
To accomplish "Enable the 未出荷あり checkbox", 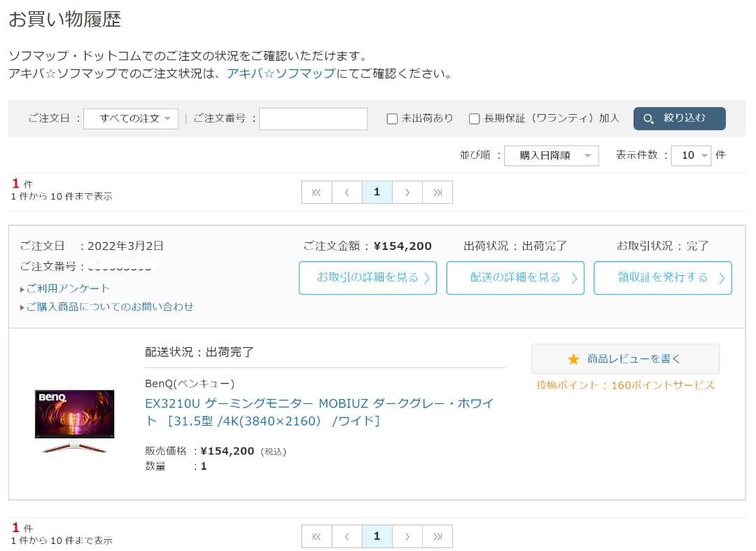I will click(x=393, y=119).
